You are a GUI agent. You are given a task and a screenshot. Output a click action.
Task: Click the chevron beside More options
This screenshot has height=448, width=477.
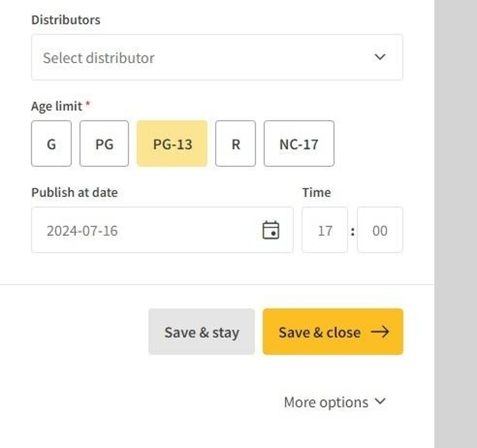coord(380,401)
